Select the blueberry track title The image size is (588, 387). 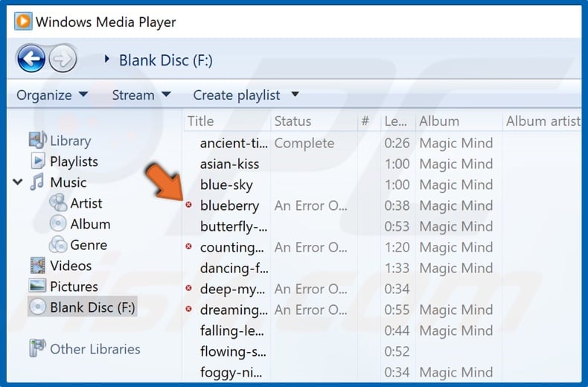229,205
